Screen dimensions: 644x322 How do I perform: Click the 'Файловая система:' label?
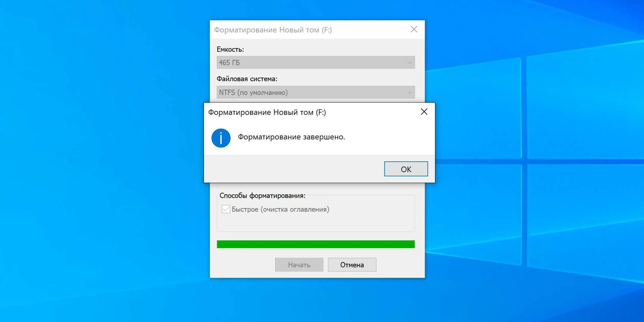click(x=247, y=79)
